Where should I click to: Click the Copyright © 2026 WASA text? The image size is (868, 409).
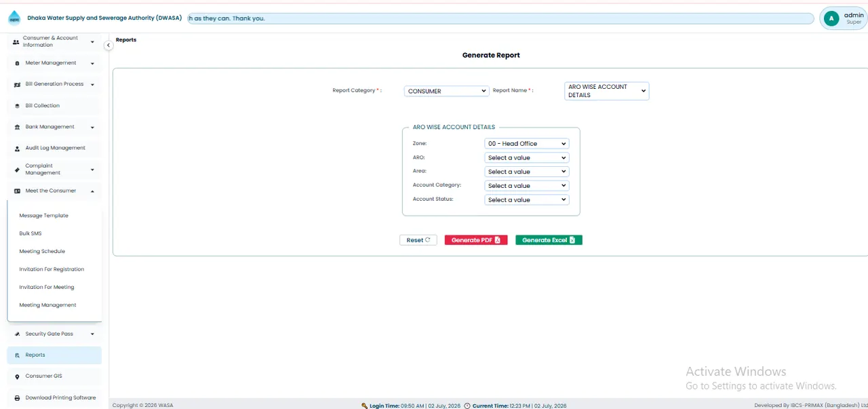(x=142, y=406)
